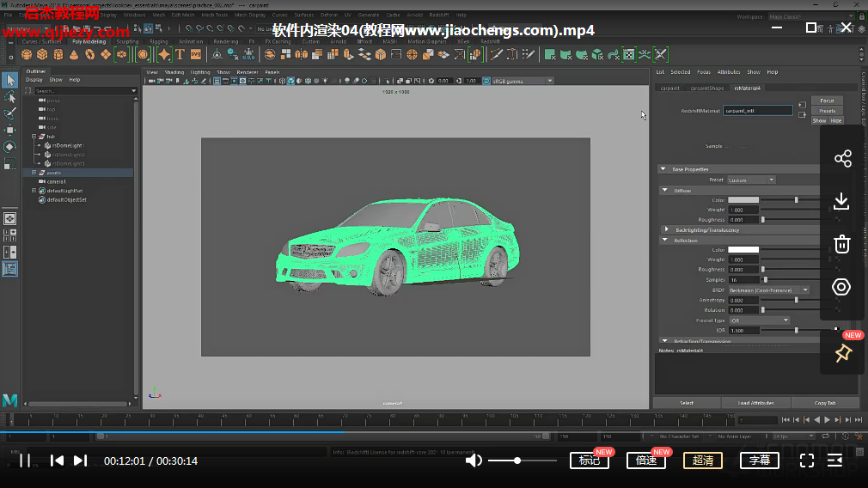Toggle the single perspective layout button
Viewport: 868px width, 488px height.
click(x=10, y=218)
